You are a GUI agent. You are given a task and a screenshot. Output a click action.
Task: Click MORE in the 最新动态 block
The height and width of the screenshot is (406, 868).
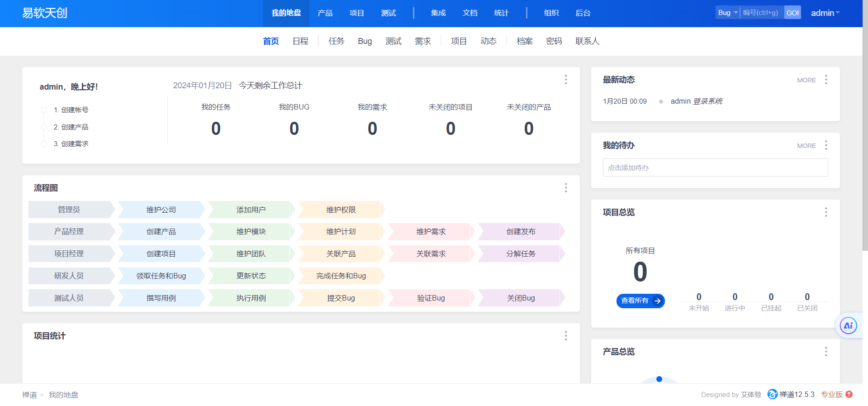point(806,80)
